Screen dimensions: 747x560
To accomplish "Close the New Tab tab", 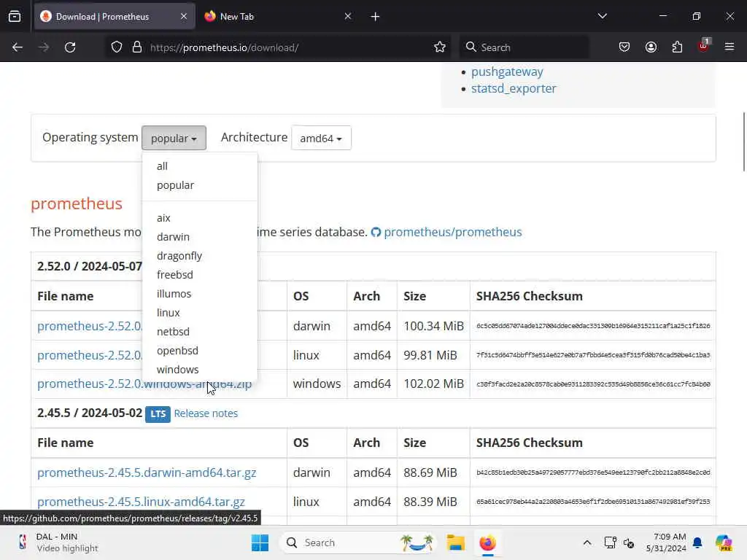I will pyautogui.click(x=348, y=16).
